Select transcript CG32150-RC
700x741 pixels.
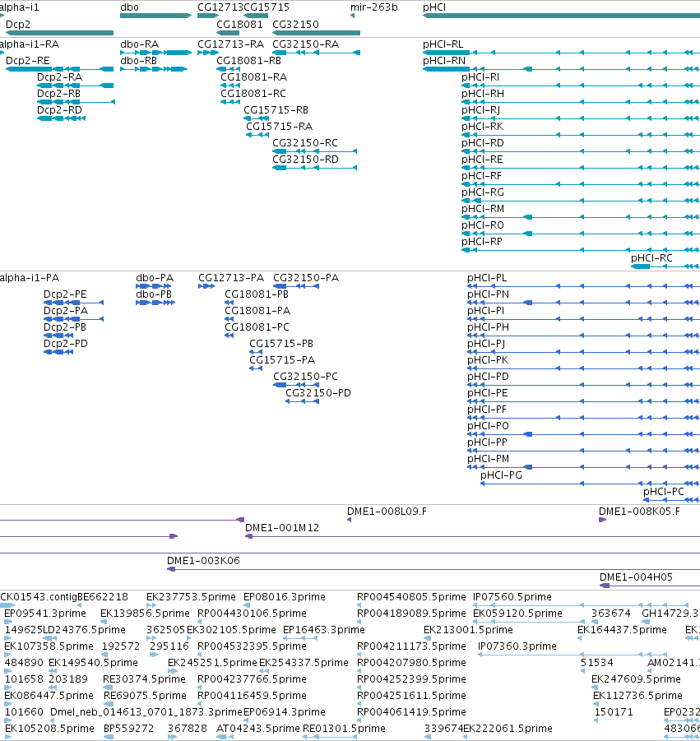pyautogui.click(x=305, y=143)
